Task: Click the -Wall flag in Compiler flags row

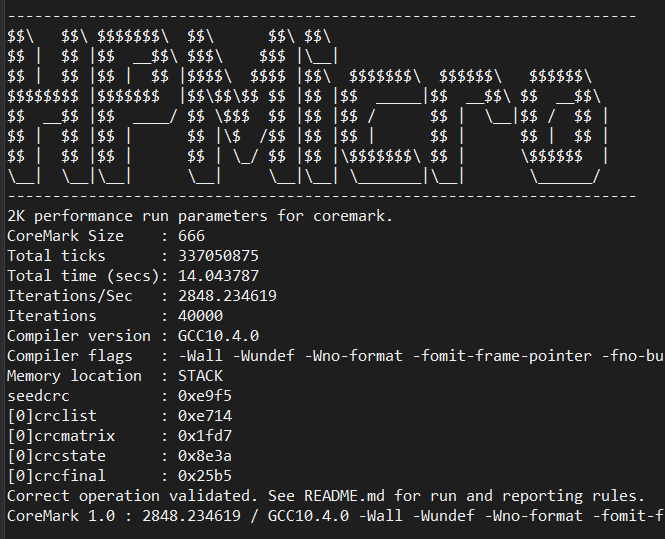Action: pyautogui.click(x=200, y=356)
